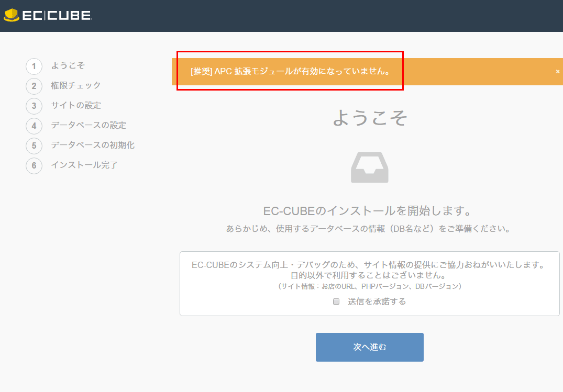Image resolution: width=563 pixels, height=392 pixels.
Task: Click the inbox tray icon under ようこそ heading
Action: tap(369, 167)
